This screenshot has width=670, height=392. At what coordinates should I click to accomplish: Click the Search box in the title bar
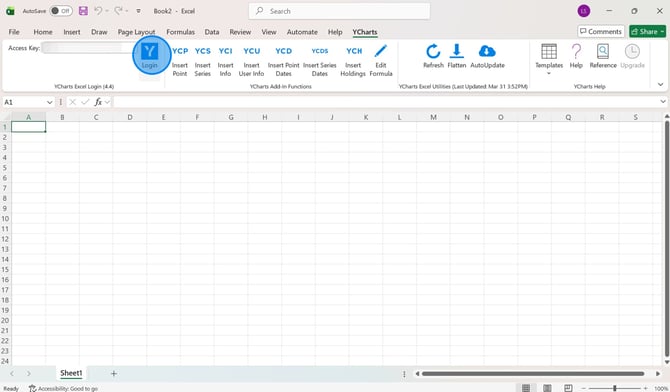click(x=339, y=11)
